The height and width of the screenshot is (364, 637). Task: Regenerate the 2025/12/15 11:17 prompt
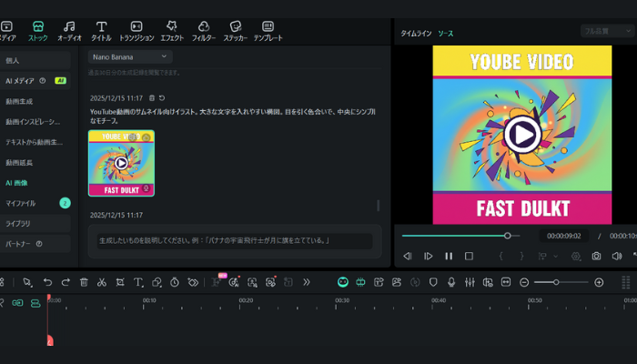pos(162,98)
